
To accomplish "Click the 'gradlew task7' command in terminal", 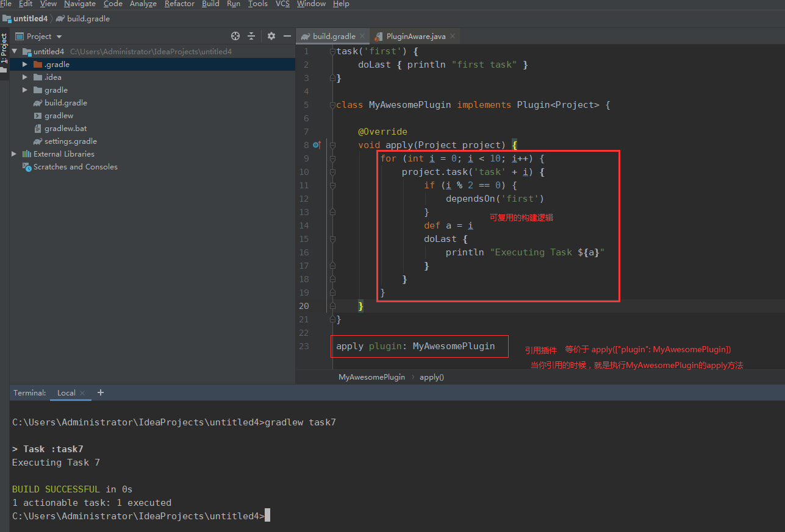I will pos(300,422).
